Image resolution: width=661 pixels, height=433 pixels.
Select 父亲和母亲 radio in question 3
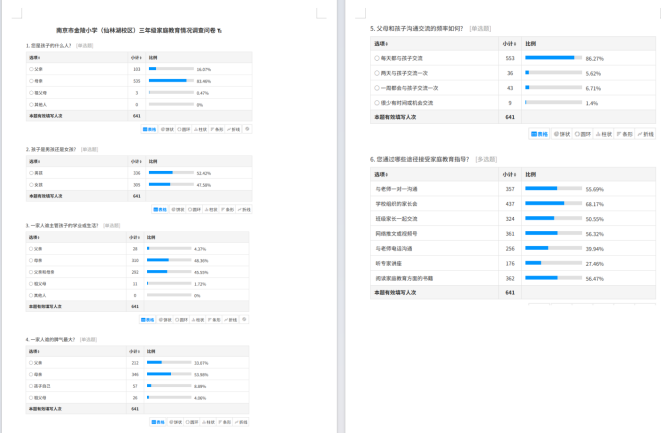click(x=31, y=272)
